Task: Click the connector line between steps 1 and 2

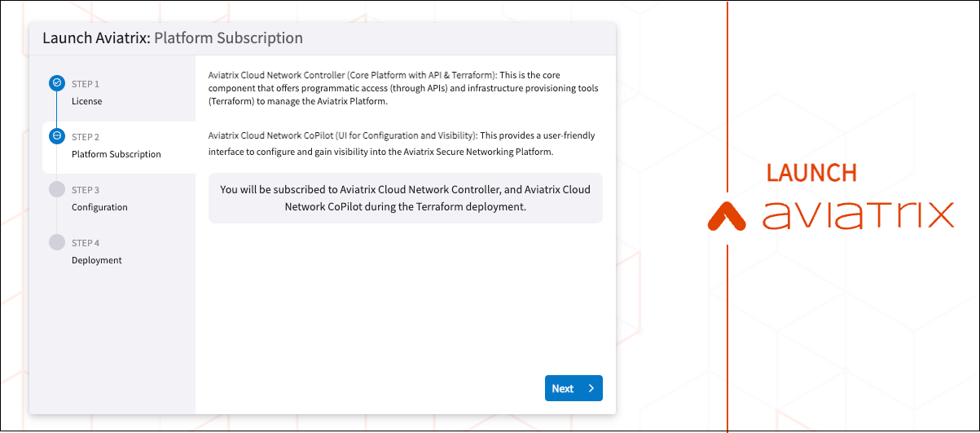Action: point(56,110)
